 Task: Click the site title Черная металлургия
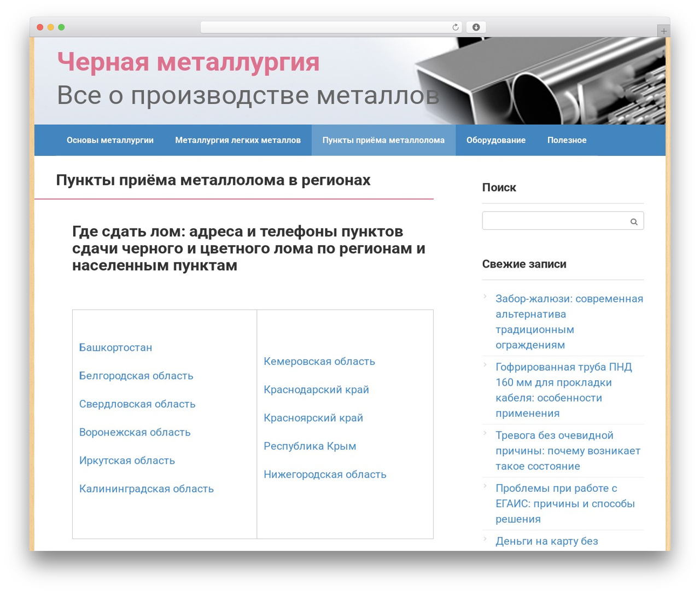click(189, 62)
